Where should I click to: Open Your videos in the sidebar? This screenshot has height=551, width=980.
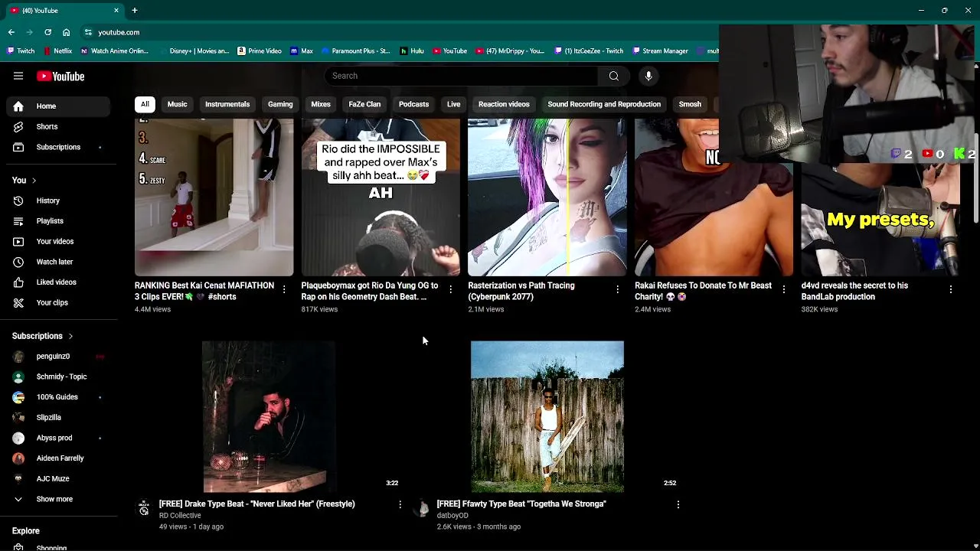tap(57, 241)
